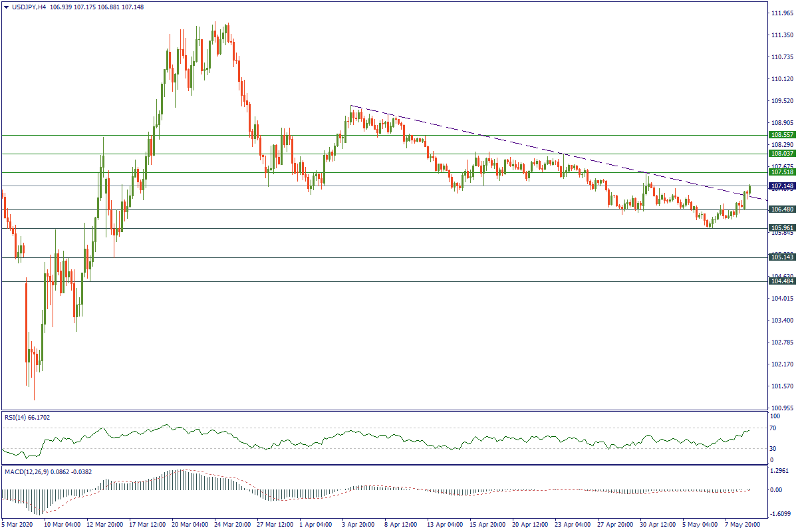This screenshot has height=532, width=798.
Task: Click the 111.965 top price scale value
Action: click(782, 13)
